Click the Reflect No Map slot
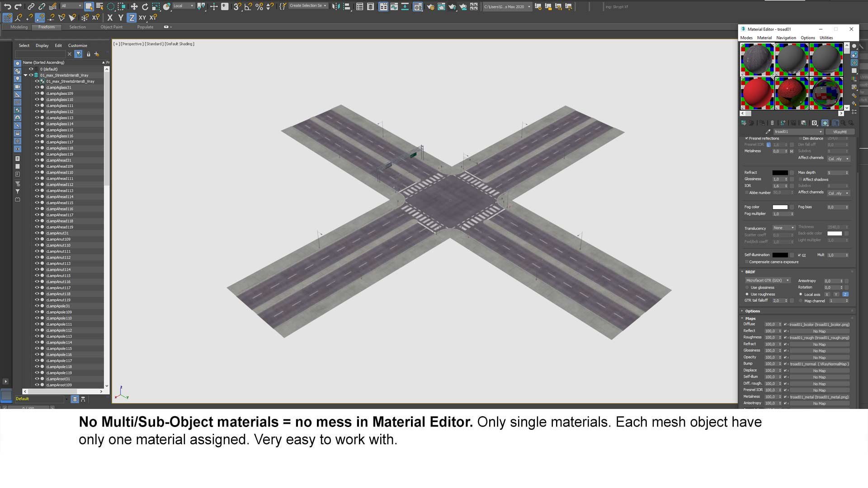This screenshot has height=488, width=868. [x=819, y=331]
